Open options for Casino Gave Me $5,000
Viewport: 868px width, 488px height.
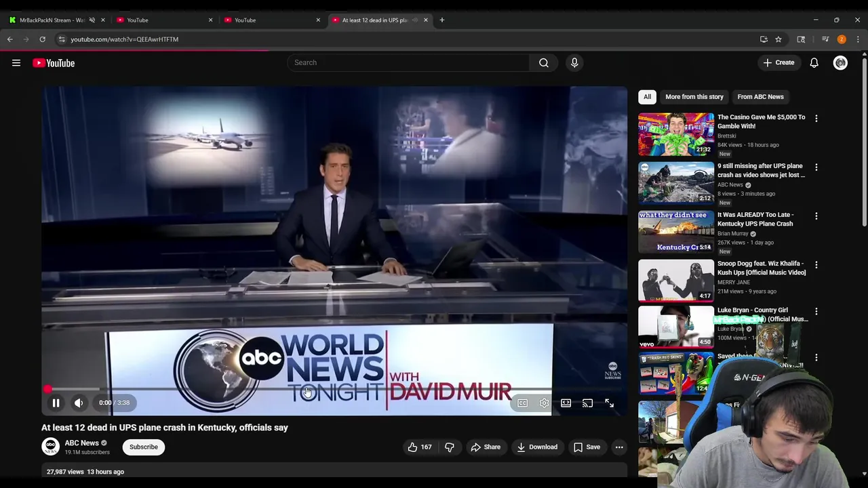816,118
